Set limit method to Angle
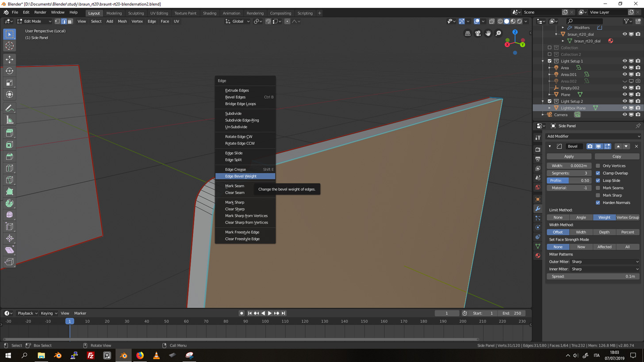 [x=581, y=217]
